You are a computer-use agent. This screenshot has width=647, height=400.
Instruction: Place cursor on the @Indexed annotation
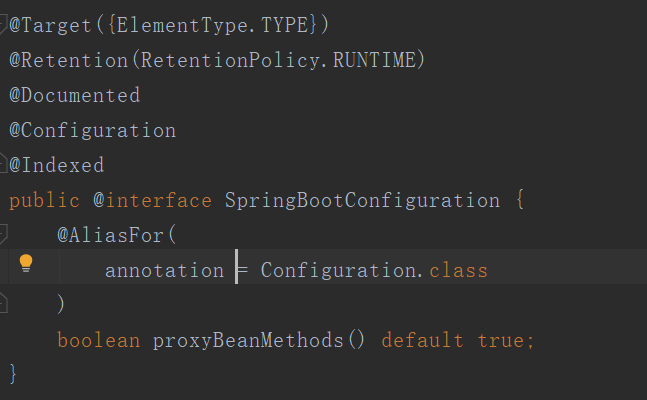pos(57,165)
